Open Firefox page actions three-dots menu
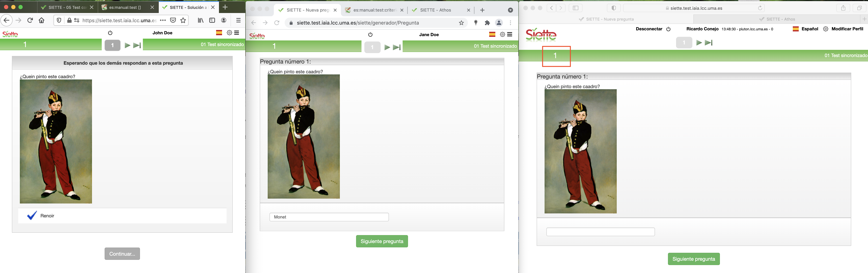868x273 pixels. 163,20
